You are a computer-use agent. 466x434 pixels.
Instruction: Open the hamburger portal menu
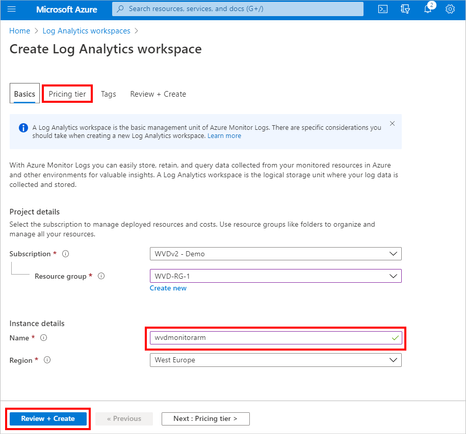(12, 9)
